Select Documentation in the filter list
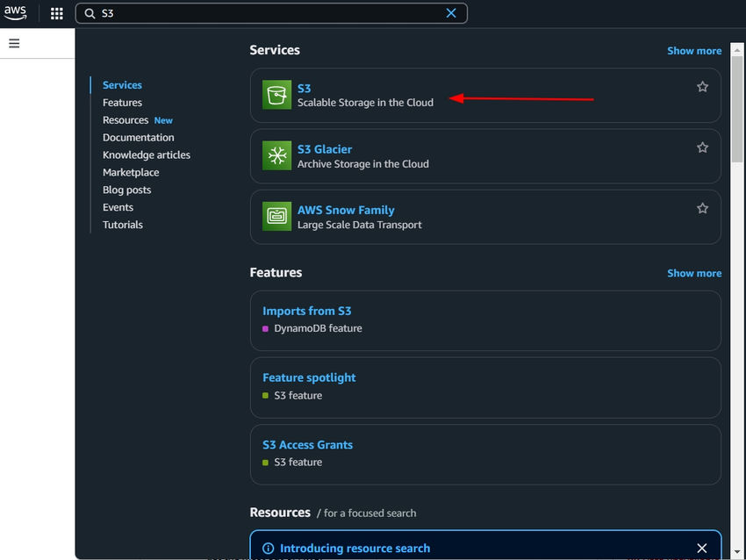Image resolution: width=746 pixels, height=560 pixels. [x=139, y=138]
